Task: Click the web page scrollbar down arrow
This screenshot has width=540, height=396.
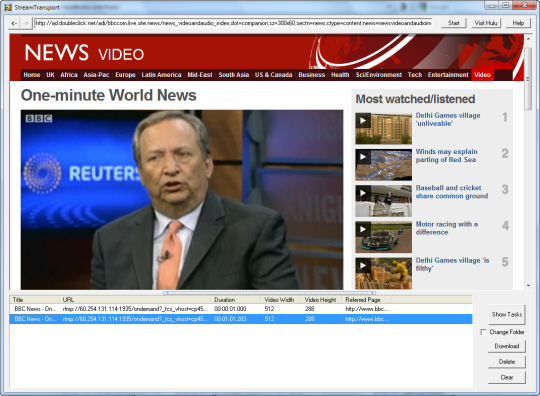Action: click(528, 285)
